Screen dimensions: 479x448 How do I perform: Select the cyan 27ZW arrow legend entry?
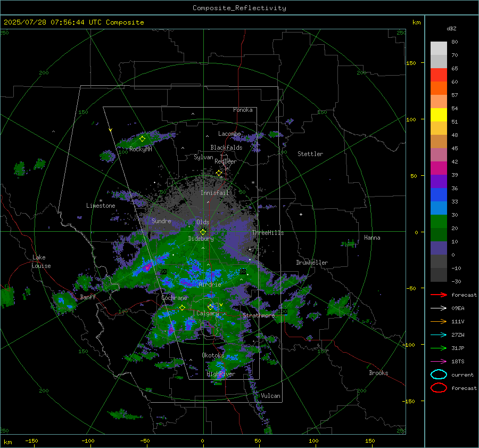pos(439,335)
